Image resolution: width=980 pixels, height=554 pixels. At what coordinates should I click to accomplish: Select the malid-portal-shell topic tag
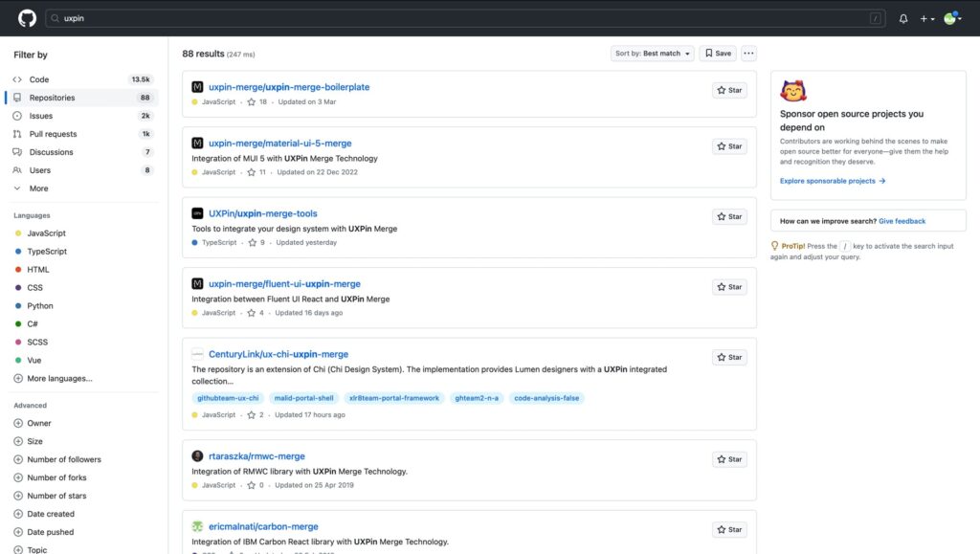click(303, 398)
